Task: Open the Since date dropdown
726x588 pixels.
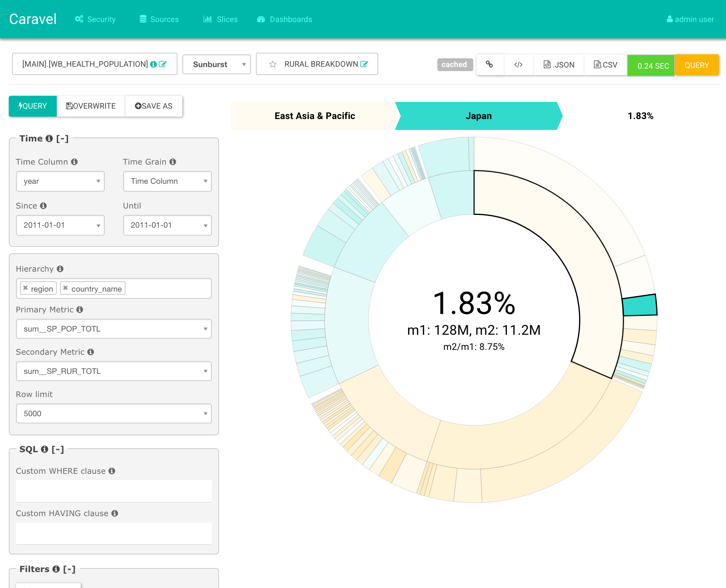Action: [60, 225]
